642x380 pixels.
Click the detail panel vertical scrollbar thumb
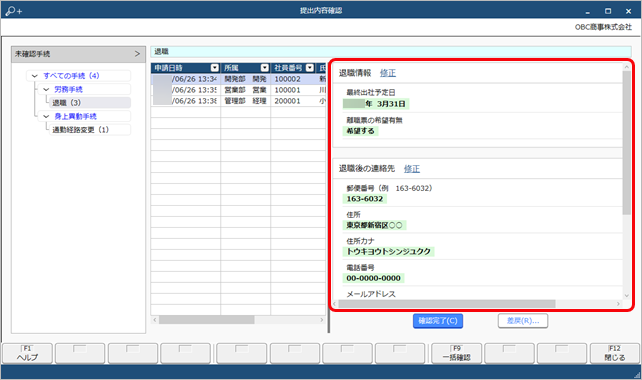pos(626,142)
